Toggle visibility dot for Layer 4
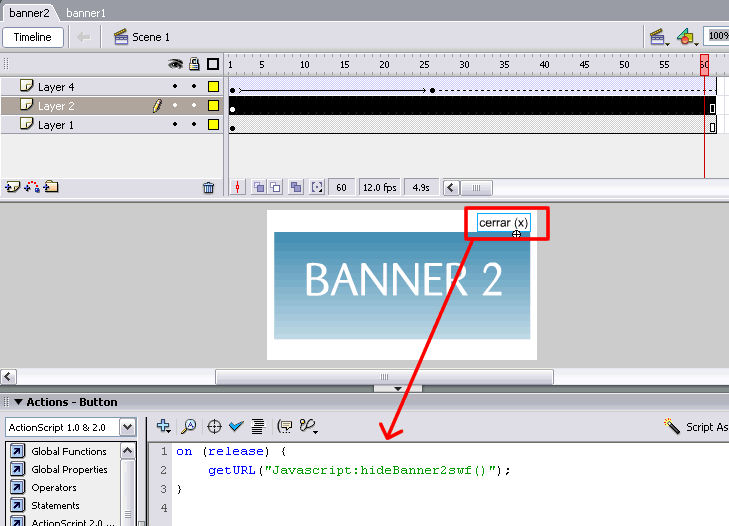 (175, 87)
